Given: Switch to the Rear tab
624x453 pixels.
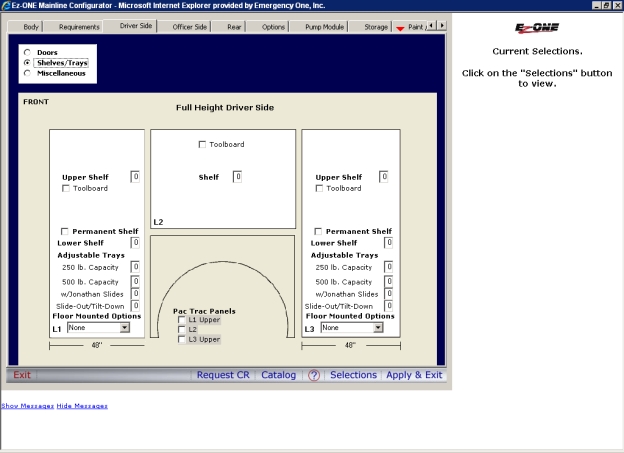Looking at the screenshot, I should [234, 27].
